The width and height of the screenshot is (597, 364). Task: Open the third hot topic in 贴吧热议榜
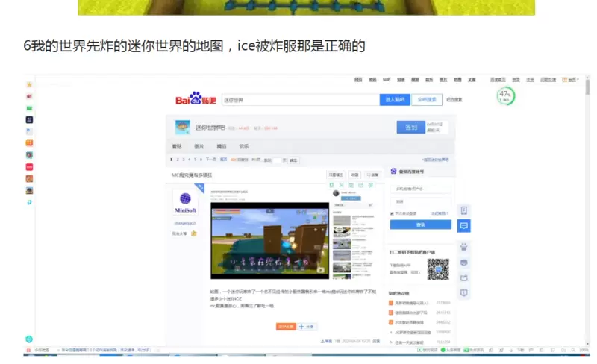click(409, 322)
